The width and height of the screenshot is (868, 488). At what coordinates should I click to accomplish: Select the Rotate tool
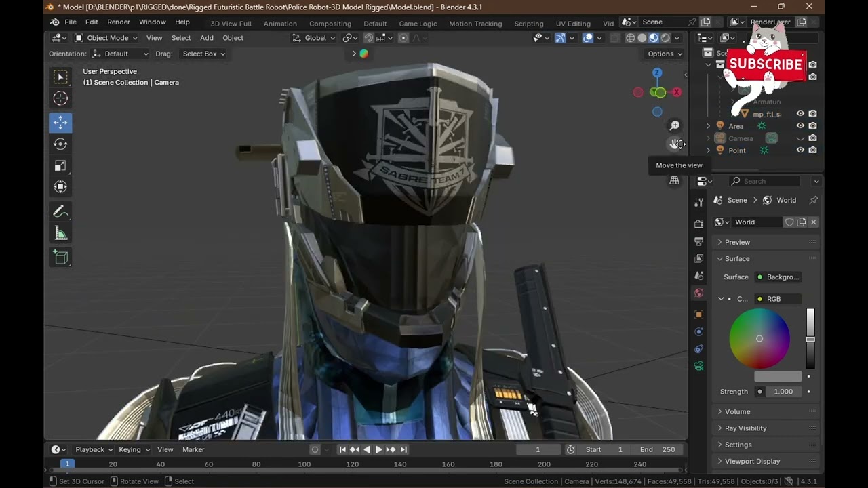coord(60,144)
